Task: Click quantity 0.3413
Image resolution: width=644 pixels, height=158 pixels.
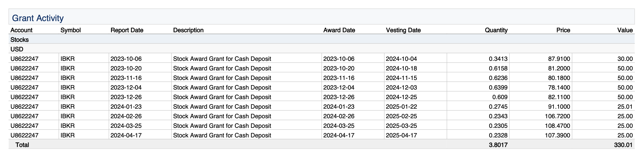Action: pyautogui.click(x=498, y=59)
